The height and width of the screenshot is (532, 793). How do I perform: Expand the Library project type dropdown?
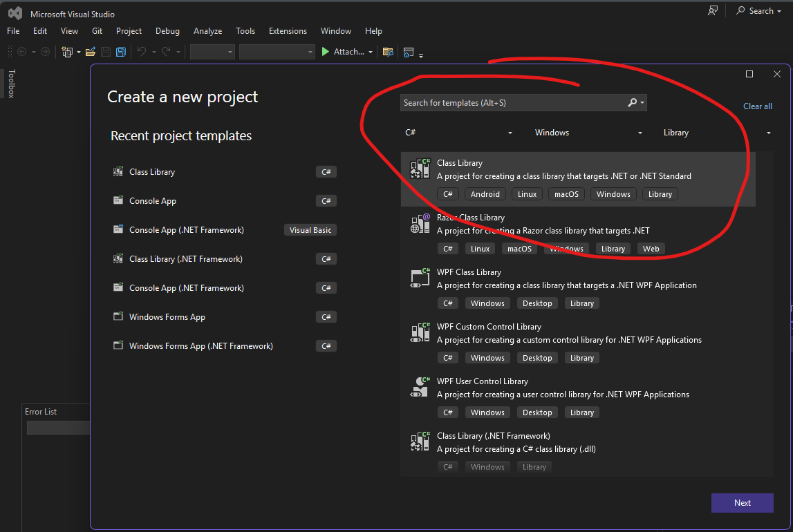click(x=768, y=133)
